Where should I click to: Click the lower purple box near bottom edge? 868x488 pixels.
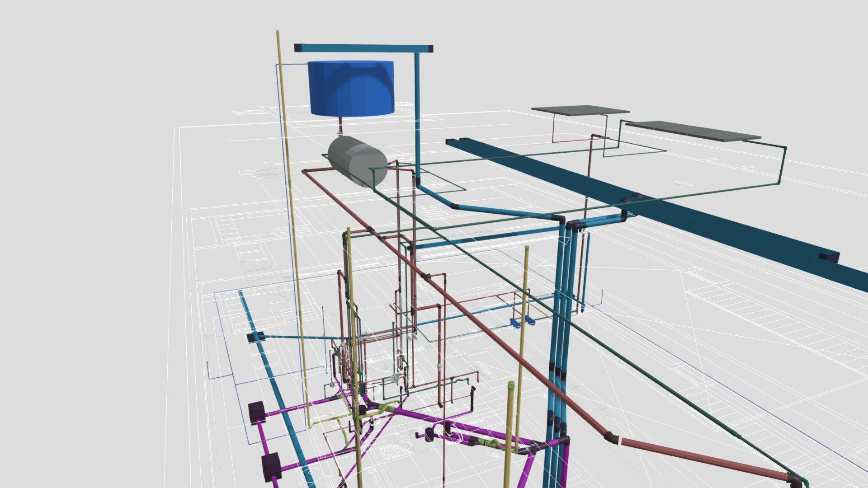click(272, 466)
